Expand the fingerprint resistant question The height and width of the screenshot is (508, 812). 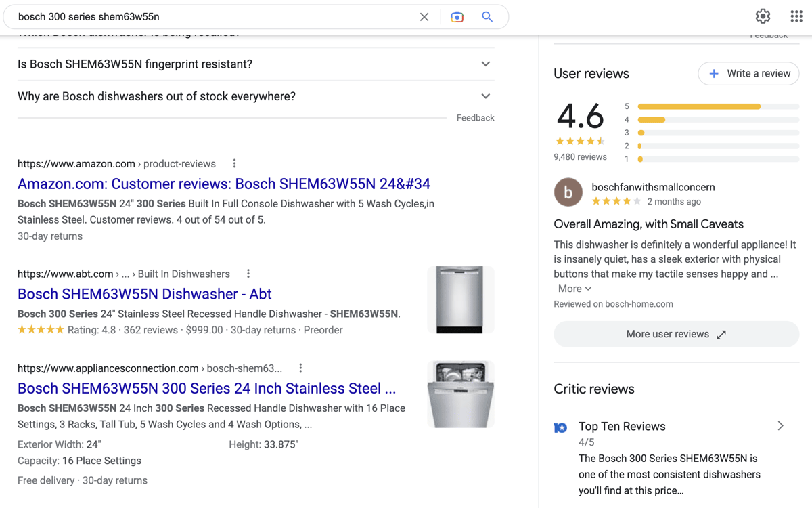[485, 63]
